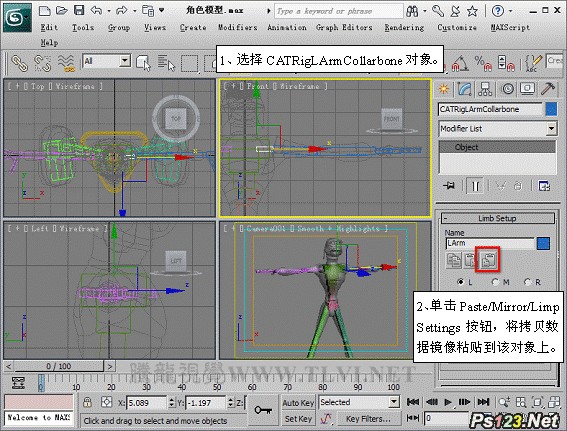Select the M limb side radio
This screenshot has width=567, height=431.
pyautogui.click(x=495, y=282)
